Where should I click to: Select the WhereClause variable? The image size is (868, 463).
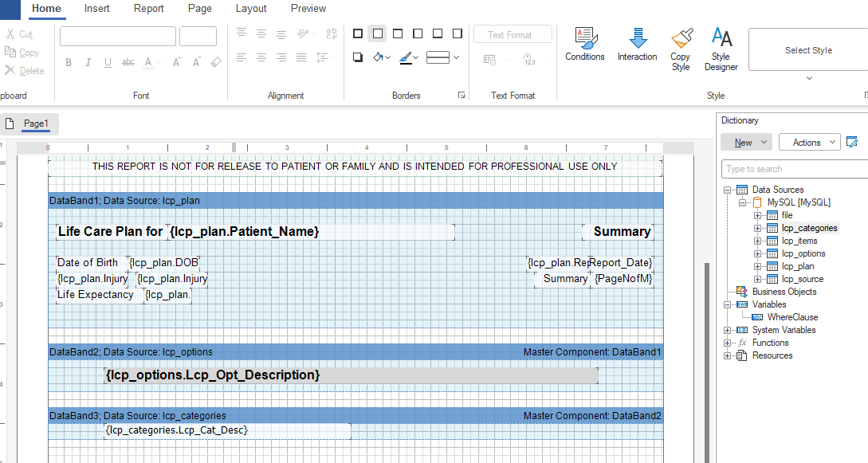[x=792, y=317]
